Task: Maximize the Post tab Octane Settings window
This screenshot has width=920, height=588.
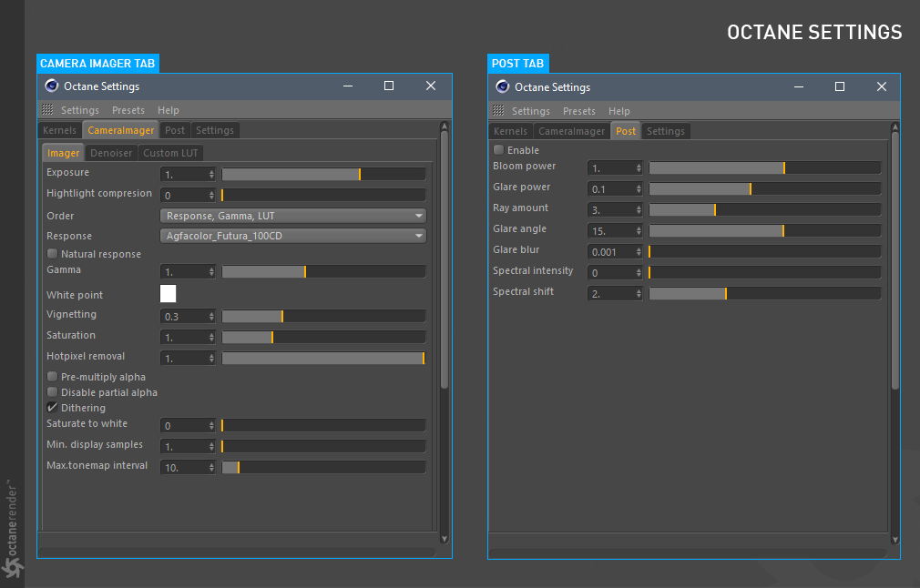Action: coord(840,86)
